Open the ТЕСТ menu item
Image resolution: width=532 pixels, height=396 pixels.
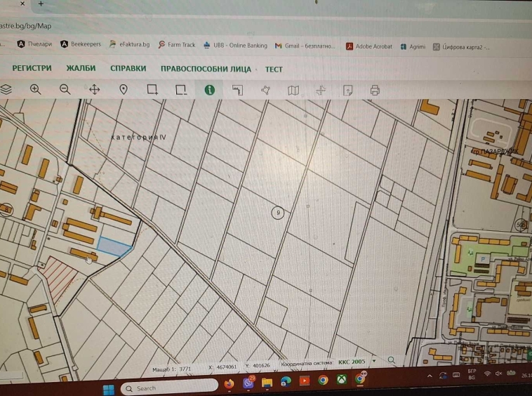[274, 70]
